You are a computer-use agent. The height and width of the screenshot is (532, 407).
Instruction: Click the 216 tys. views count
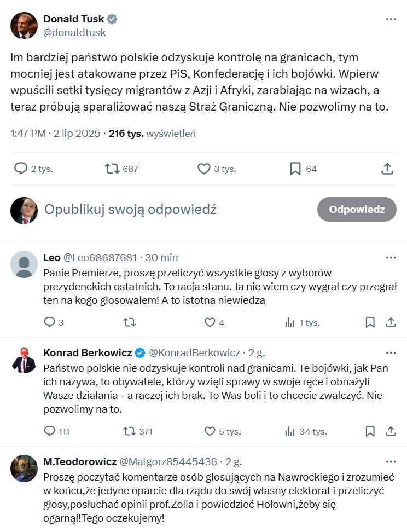128,133
